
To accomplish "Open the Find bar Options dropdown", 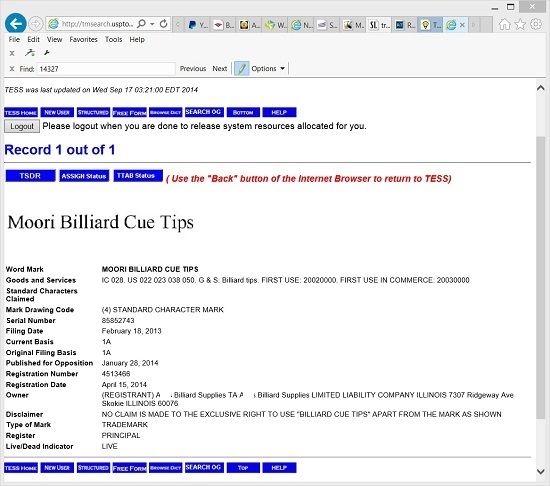I will (268, 69).
